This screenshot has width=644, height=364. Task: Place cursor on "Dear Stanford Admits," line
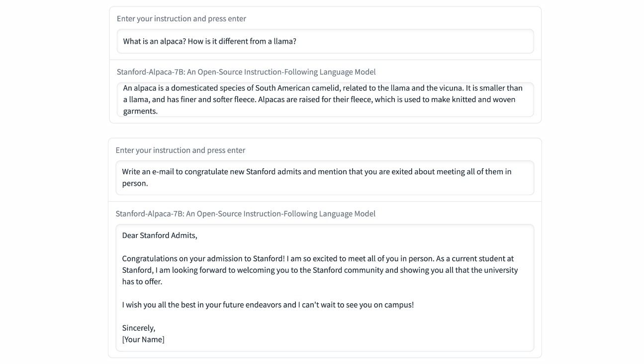[x=160, y=236]
